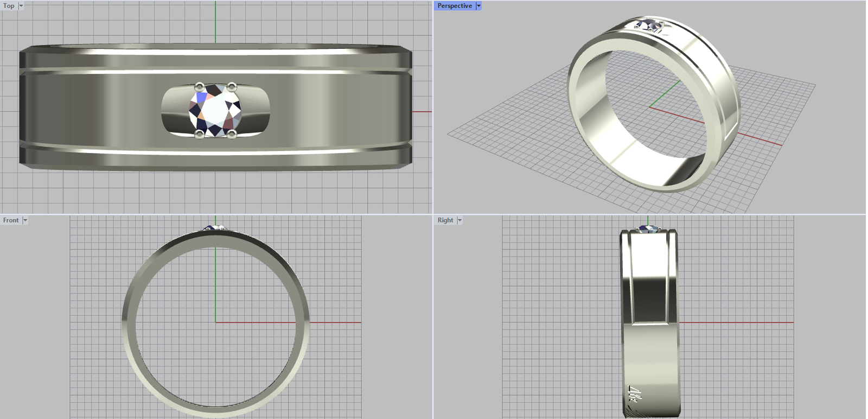Image resolution: width=868 pixels, height=419 pixels.
Task: Select the diamond gem in Top view
Action: click(x=215, y=111)
